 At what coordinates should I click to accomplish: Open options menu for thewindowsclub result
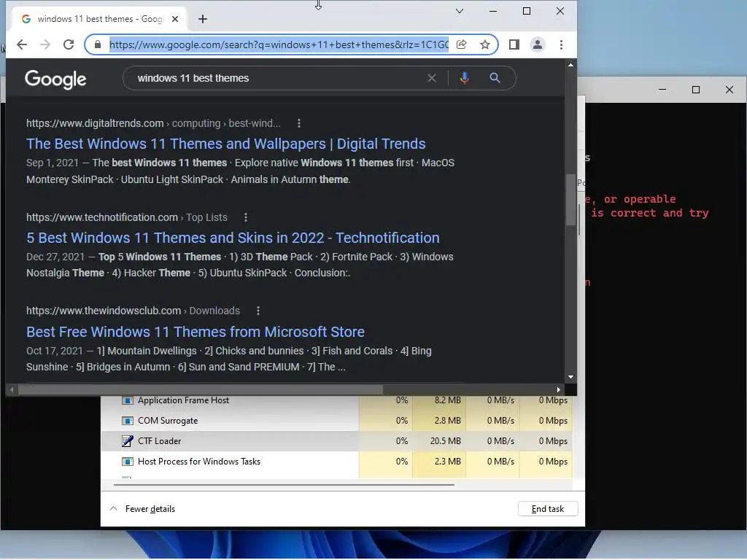coord(258,311)
